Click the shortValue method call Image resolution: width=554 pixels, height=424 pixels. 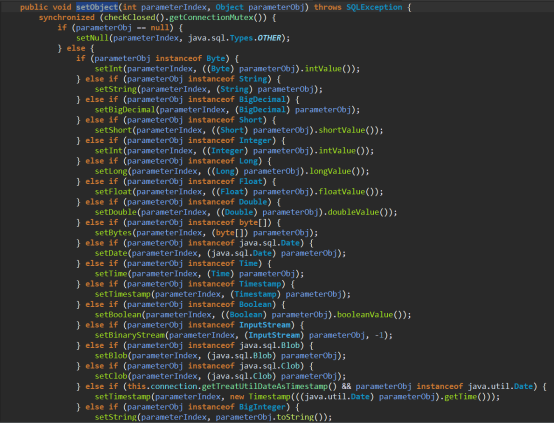[x=342, y=130]
